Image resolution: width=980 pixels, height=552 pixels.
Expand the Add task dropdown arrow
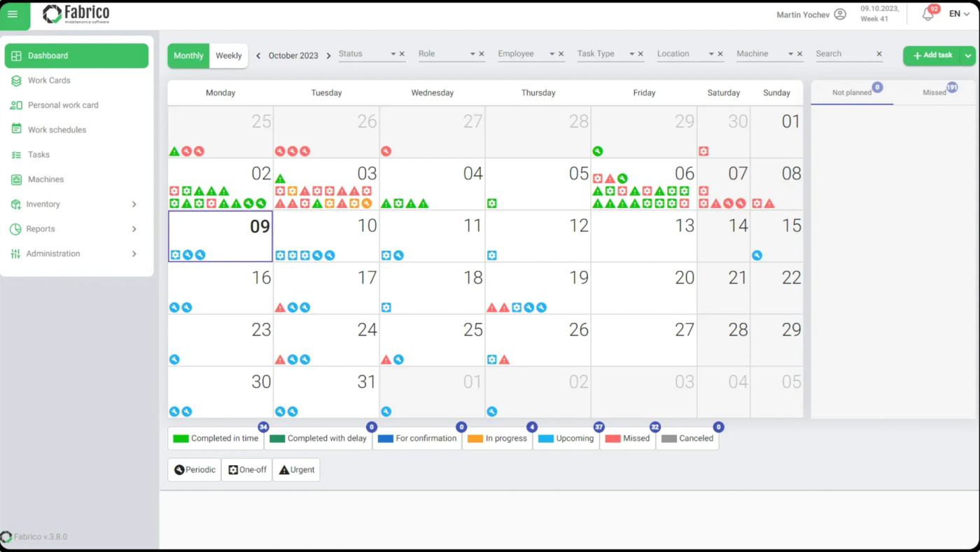coord(968,55)
